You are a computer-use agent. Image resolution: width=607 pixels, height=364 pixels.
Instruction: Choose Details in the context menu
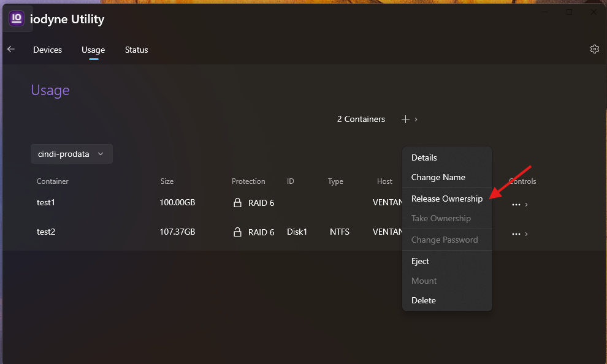click(424, 157)
